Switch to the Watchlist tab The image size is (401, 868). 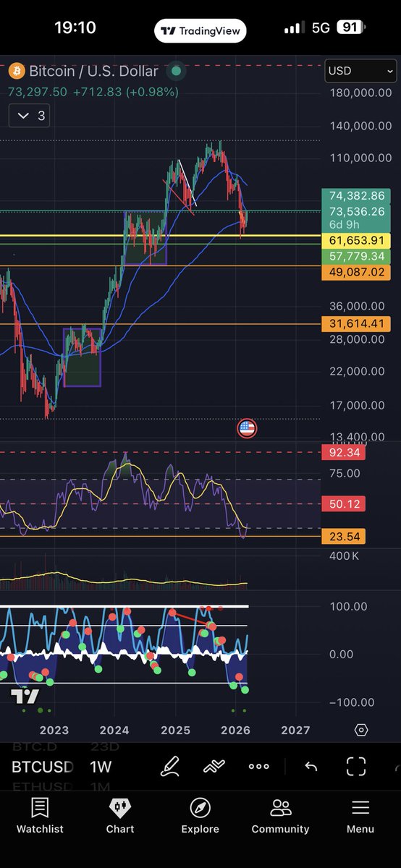coord(40,816)
